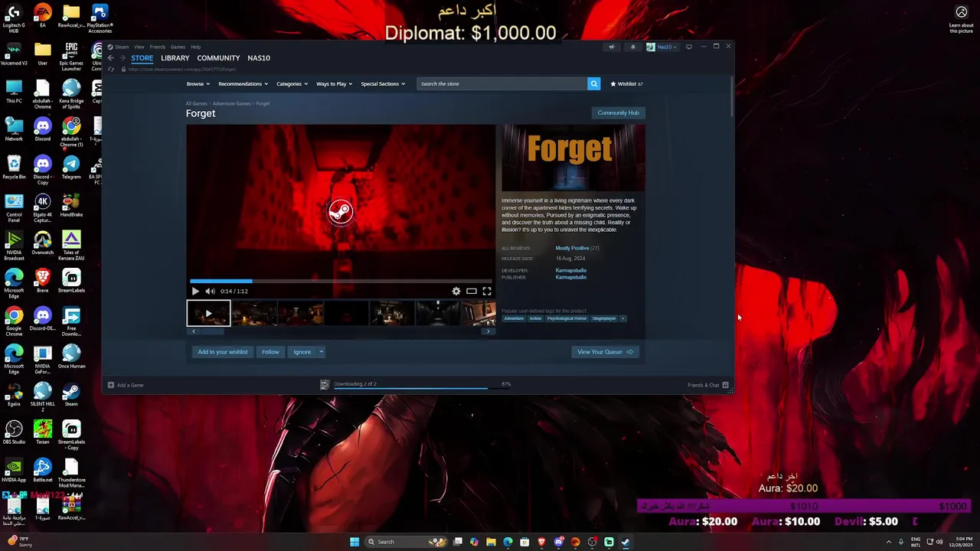Open Microsoft Store from taskbar
This screenshot has height=551, width=980.
524,542
